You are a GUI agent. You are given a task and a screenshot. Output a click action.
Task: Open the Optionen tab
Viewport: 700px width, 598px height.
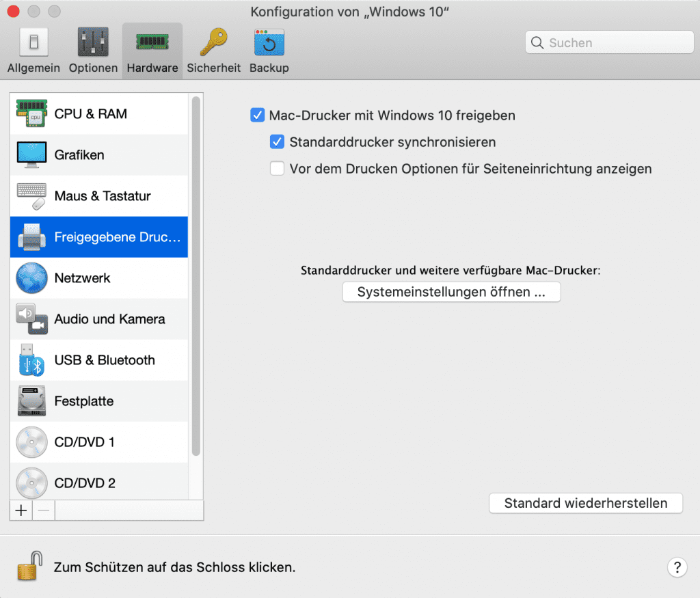(x=93, y=51)
